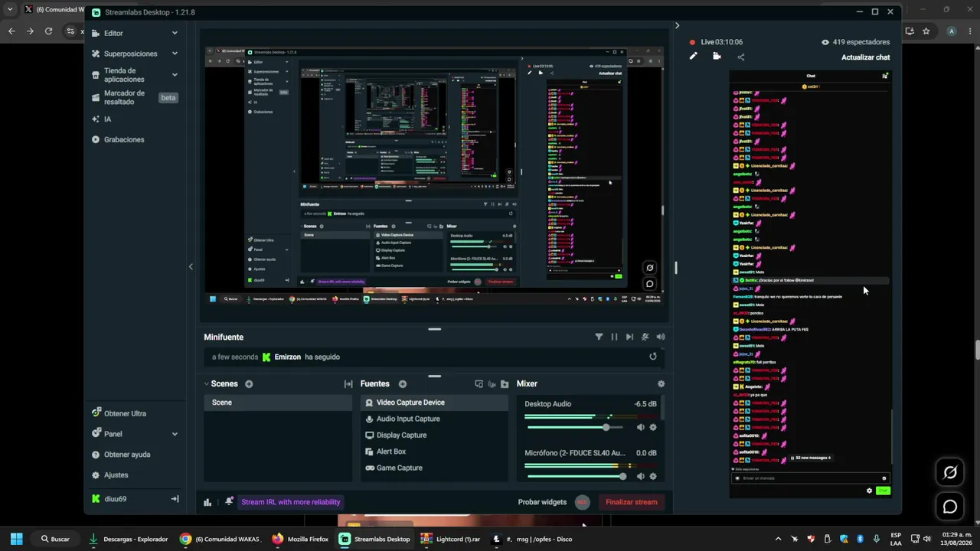
Task: Open chat settings gear icon
Action: [x=869, y=491]
